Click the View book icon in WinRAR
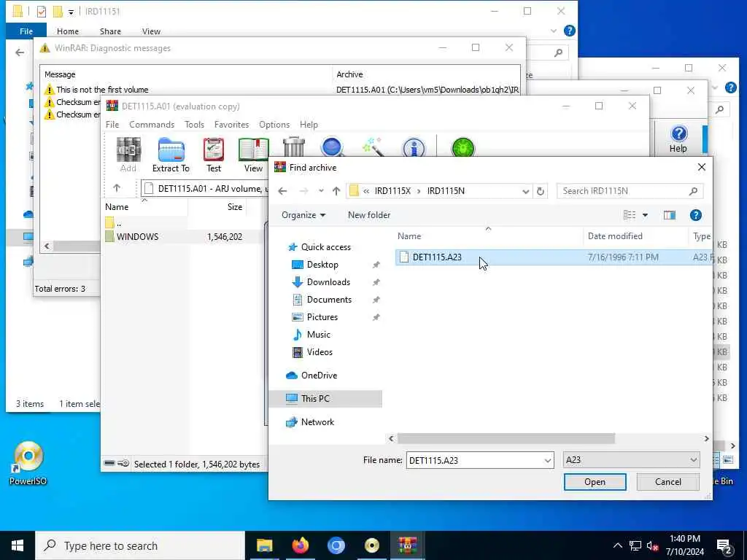The width and height of the screenshot is (747, 560). [253, 155]
